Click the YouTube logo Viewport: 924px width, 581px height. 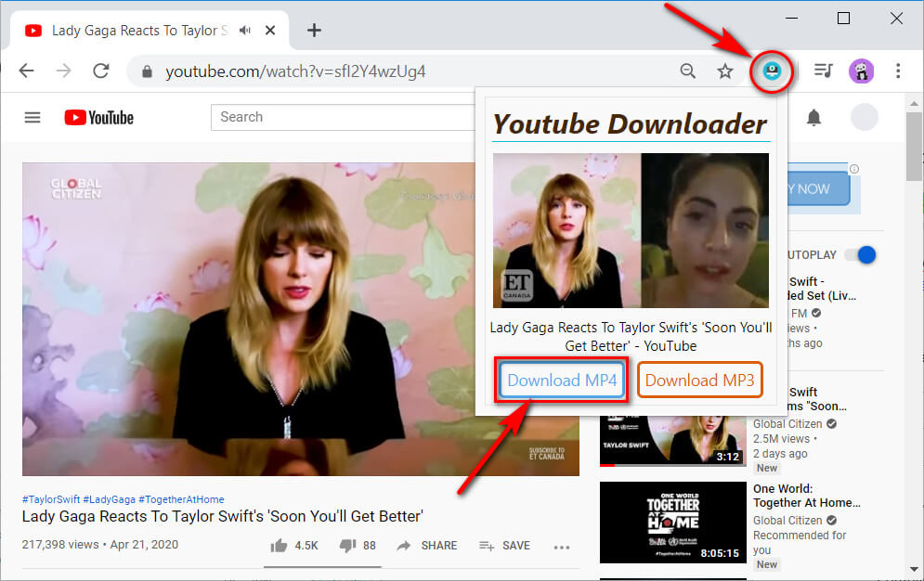(x=99, y=118)
